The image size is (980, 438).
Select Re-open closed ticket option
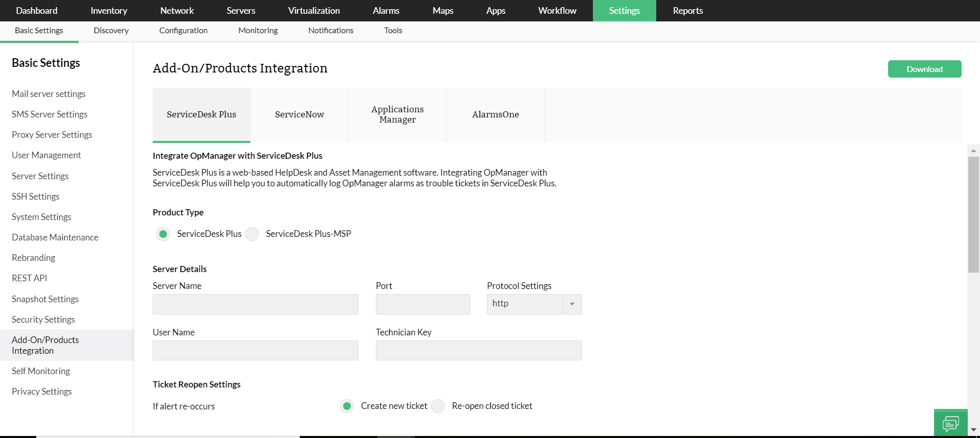(438, 406)
